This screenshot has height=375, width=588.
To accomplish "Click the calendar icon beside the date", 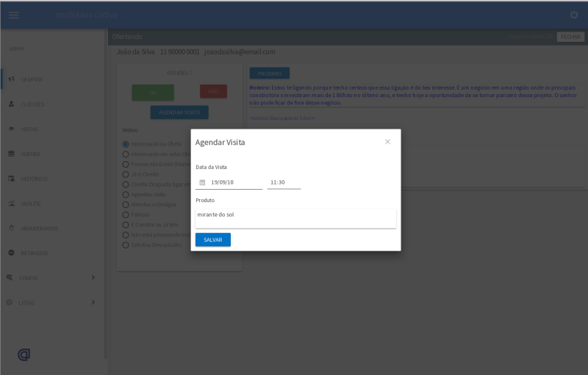I will point(202,182).
